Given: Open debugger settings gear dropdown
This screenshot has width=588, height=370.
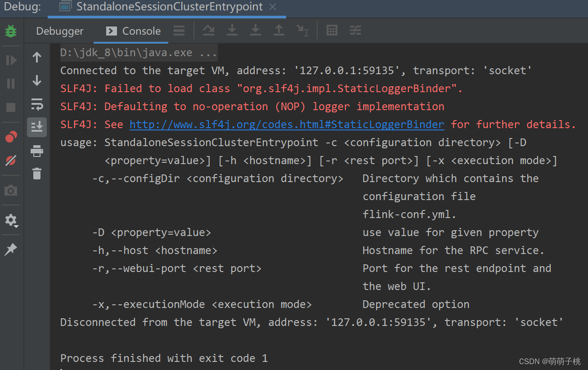Looking at the screenshot, I should pyautogui.click(x=11, y=220).
